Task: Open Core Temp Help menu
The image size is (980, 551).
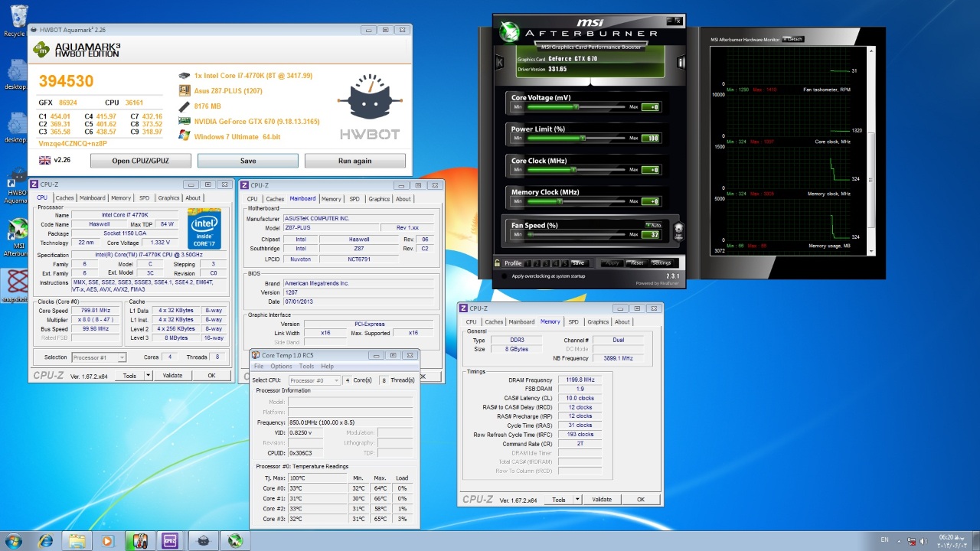Action: point(327,367)
